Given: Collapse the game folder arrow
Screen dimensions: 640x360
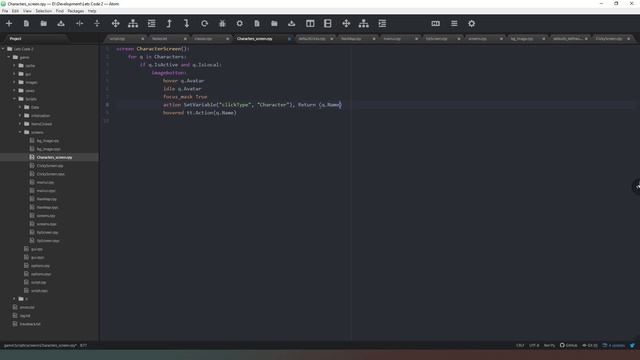Looking at the screenshot, I should [x=9, y=57].
